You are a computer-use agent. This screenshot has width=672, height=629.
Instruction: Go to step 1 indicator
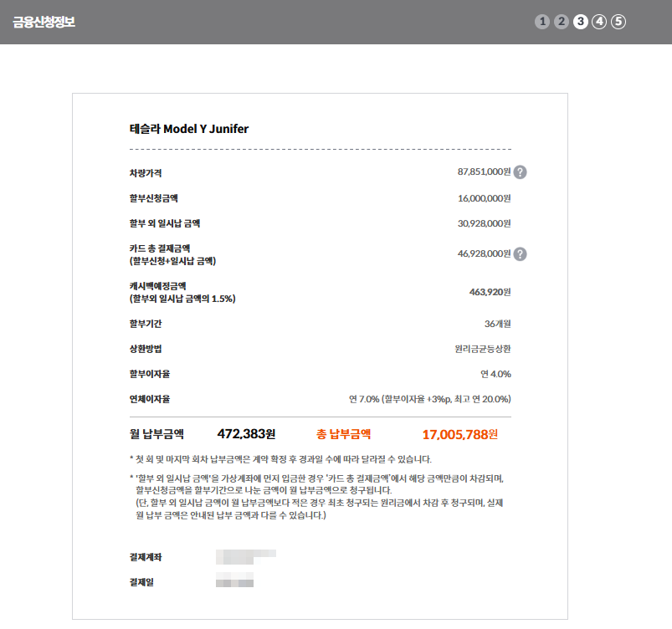click(x=542, y=22)
